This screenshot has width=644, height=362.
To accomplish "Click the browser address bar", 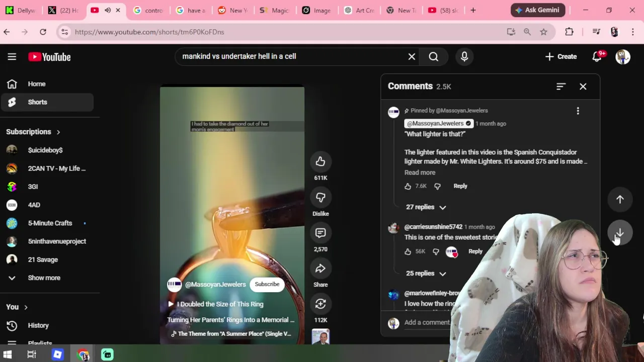I will 287,32.
